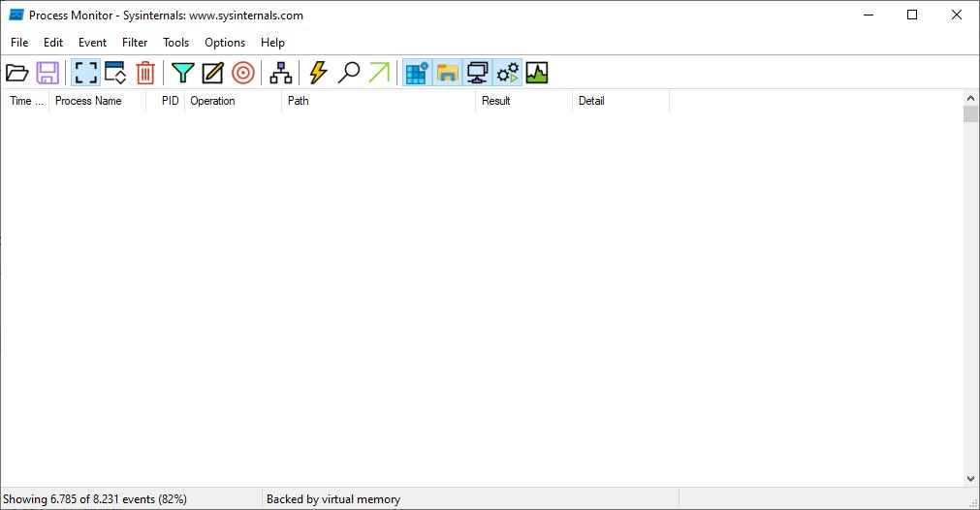Toggle Show Profiling Events graph icon

[x=537, y=73]
